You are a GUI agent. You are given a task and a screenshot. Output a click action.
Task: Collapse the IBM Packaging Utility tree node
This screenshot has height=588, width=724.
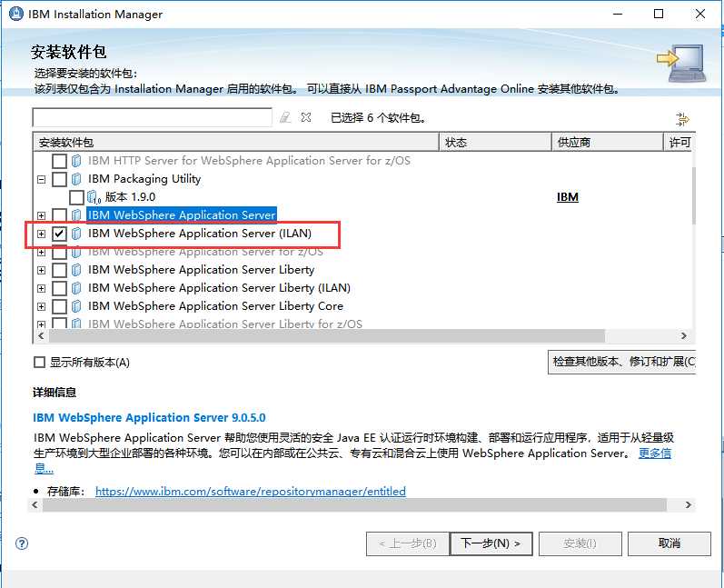42,179
